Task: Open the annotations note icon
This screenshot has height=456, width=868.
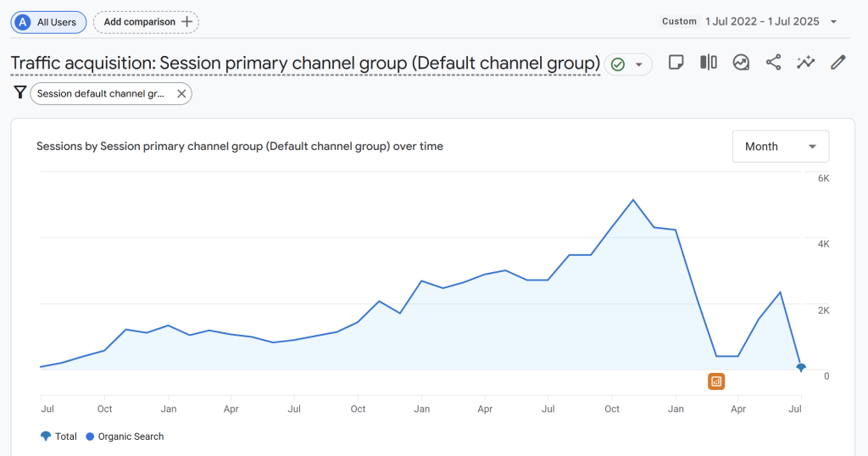Action: 676,63
